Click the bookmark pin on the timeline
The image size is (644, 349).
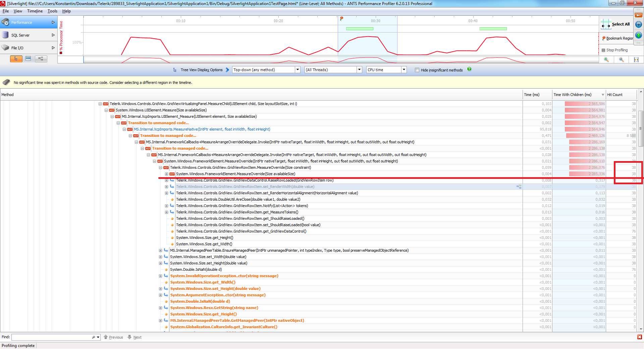pos(341,18)
